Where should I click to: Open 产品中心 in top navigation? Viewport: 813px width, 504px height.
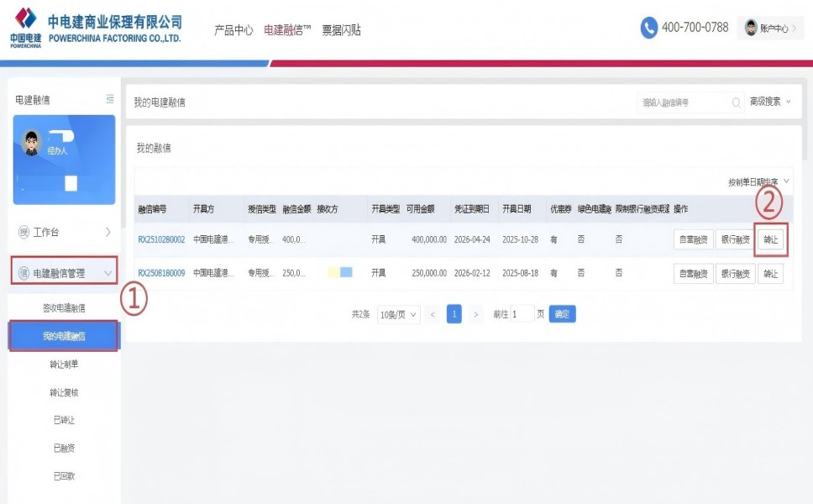233,30
